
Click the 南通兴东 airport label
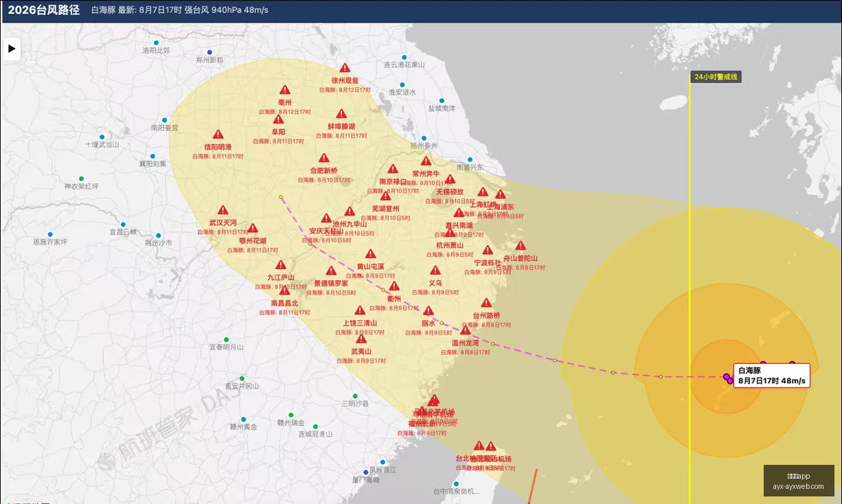(x=470, y=167)
